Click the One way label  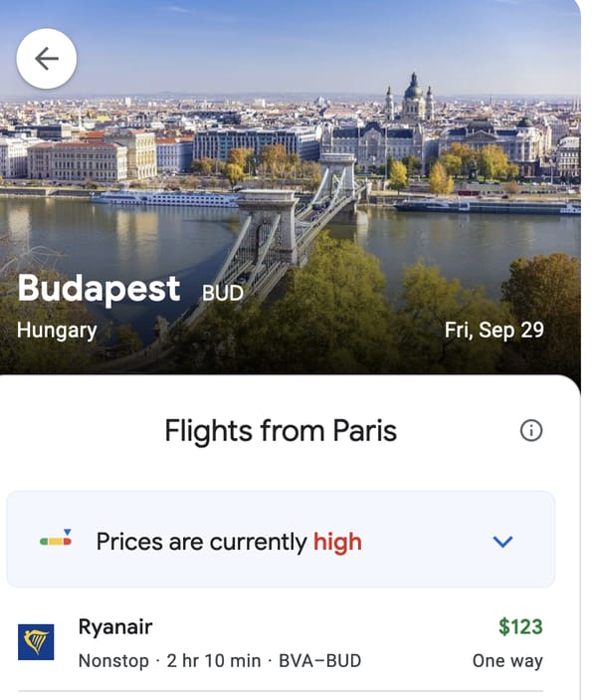(507, 661)
